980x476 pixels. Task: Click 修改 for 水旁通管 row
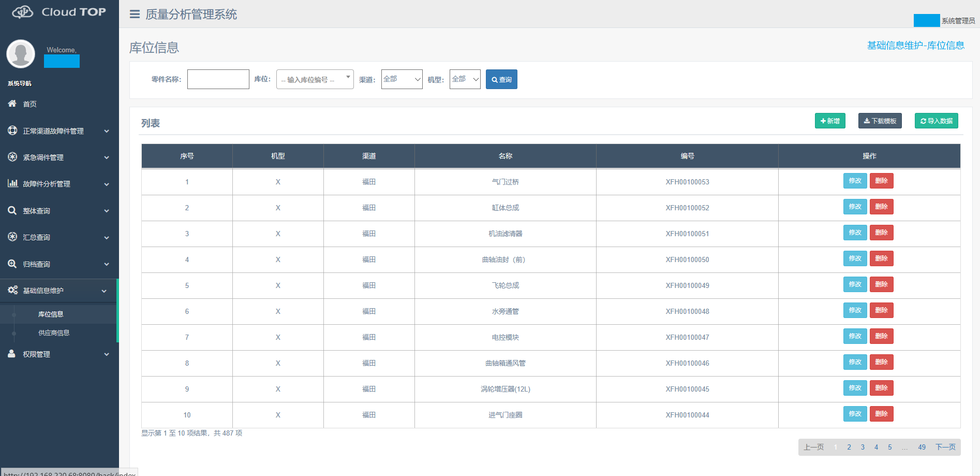click(x=855, y=310)
